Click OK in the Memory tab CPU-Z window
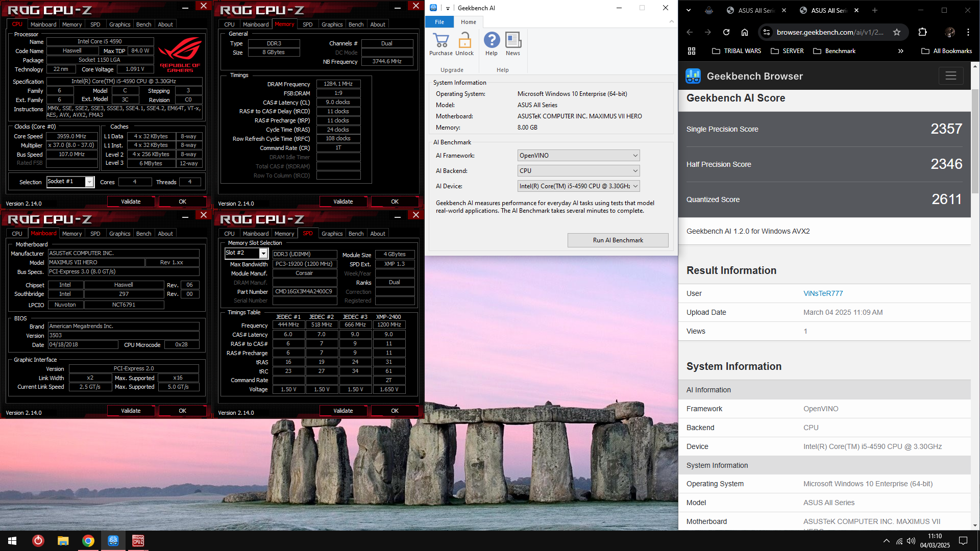 point(395,202)
